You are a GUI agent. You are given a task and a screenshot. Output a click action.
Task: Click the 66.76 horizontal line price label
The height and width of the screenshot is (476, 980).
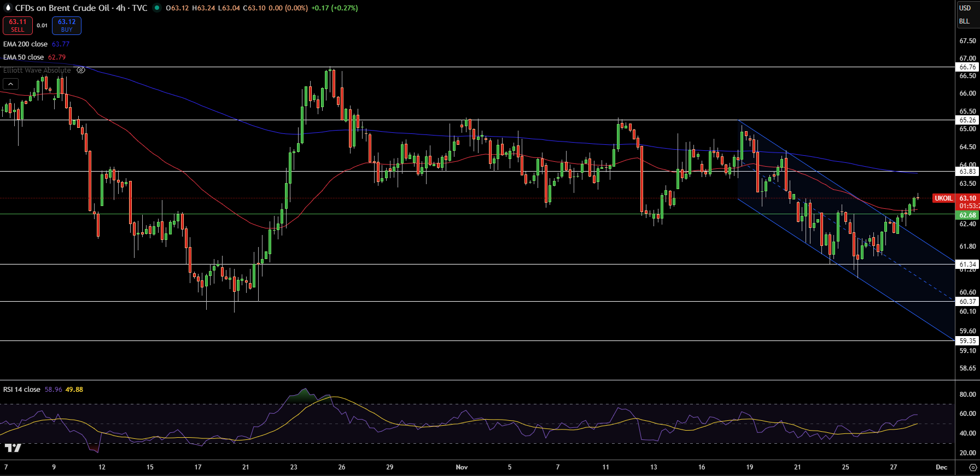click(967, 67)
